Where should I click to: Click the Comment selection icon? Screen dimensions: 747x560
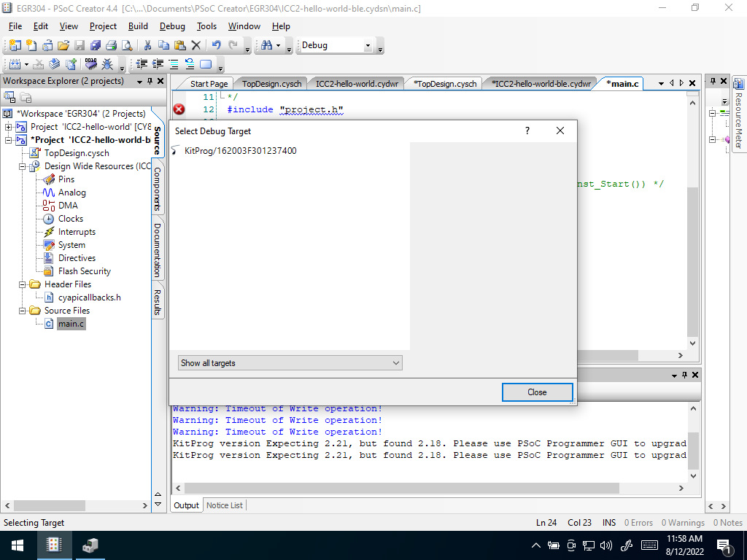coord(174,64)
